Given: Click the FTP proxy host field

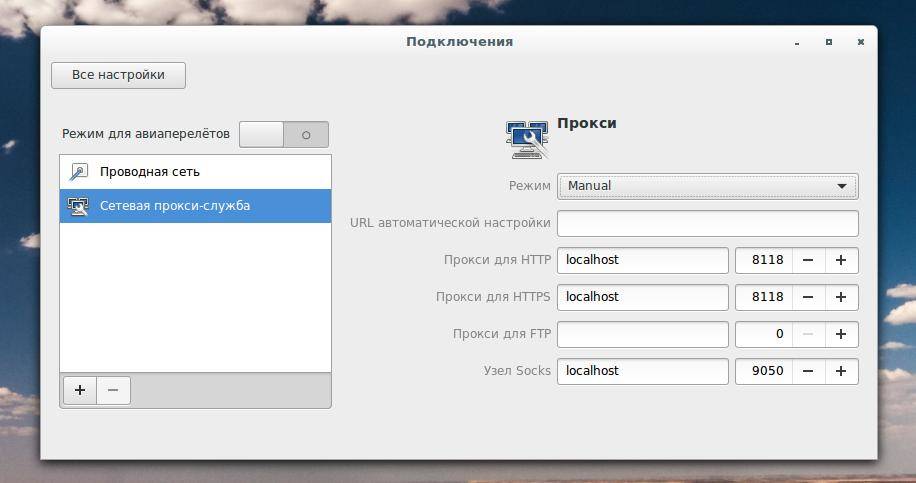Looking at the screenshot, I should [x=643, y=334].
